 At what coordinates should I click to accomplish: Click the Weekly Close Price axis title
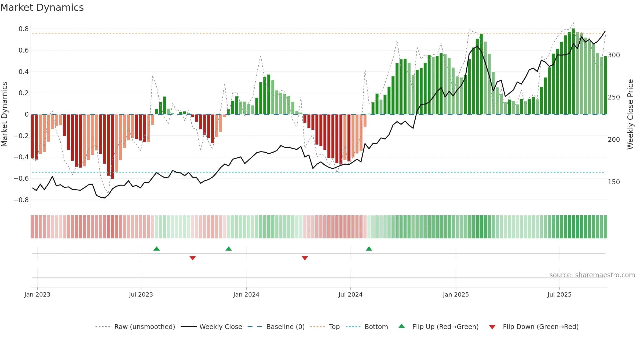[630, 114]
